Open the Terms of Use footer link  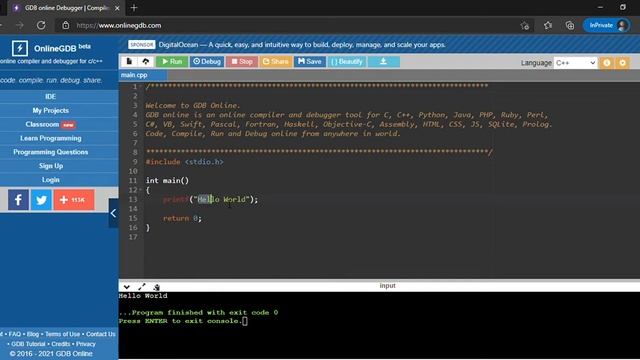coord(62,334)
